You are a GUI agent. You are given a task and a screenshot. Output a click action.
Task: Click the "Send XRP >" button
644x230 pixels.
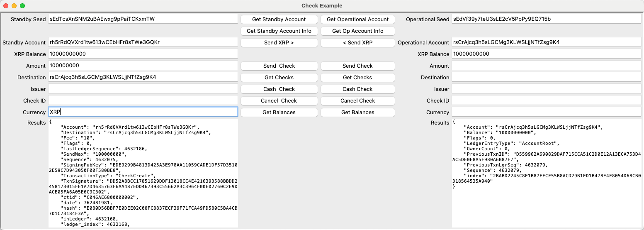pos(279,42)
